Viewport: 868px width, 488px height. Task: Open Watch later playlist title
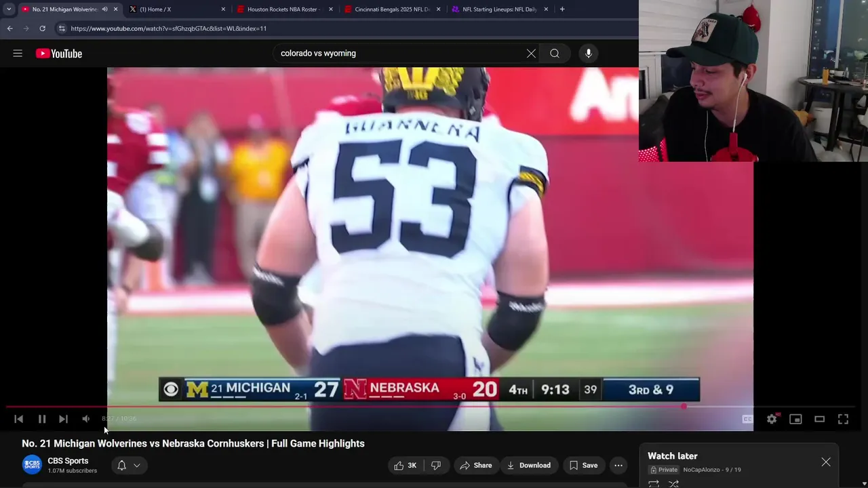673,456
